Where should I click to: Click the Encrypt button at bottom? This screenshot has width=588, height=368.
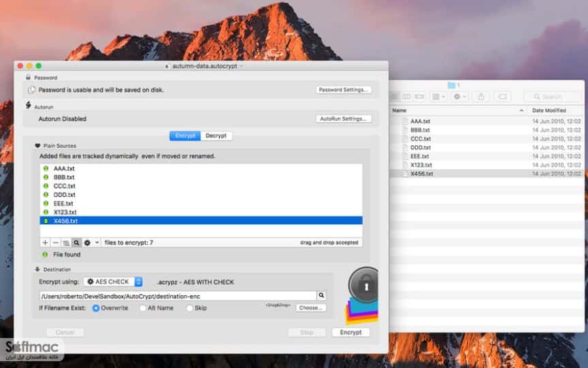tap(350, 333)
